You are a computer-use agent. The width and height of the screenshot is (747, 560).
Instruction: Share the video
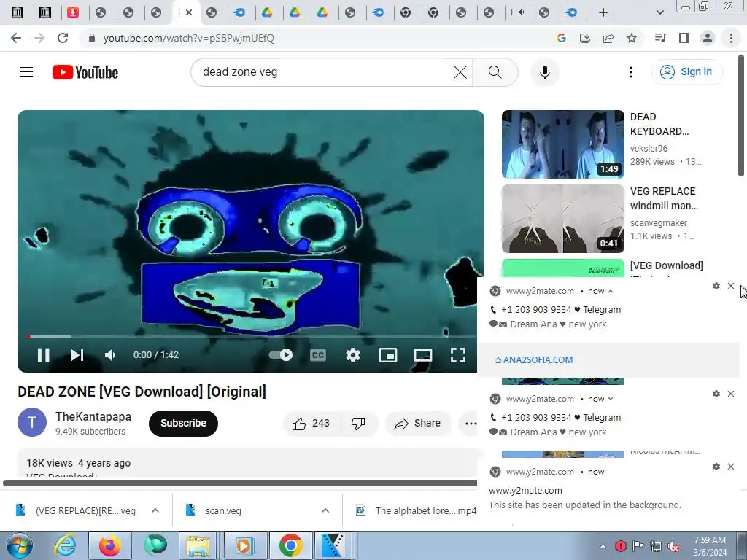(x=418, y=424)
